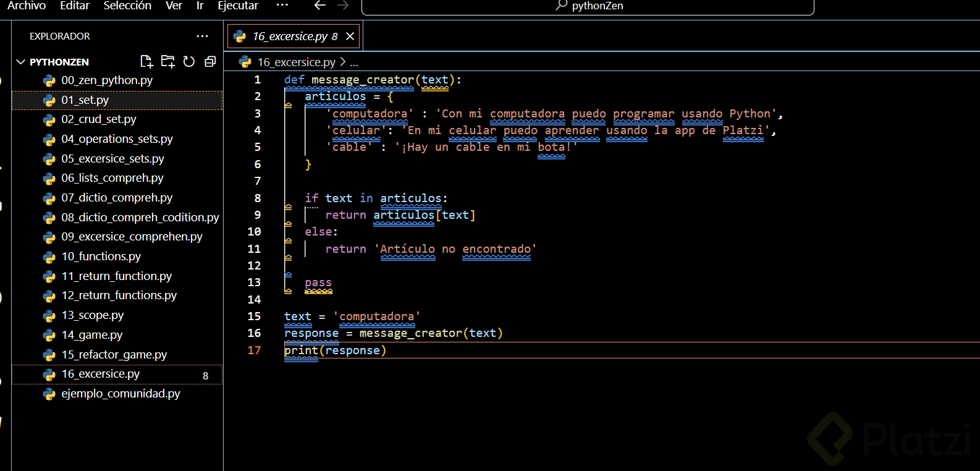The height and width of the screenshot is (471, 980).
Task: Click line number 1 in the gutter
Action: [258, 80]
